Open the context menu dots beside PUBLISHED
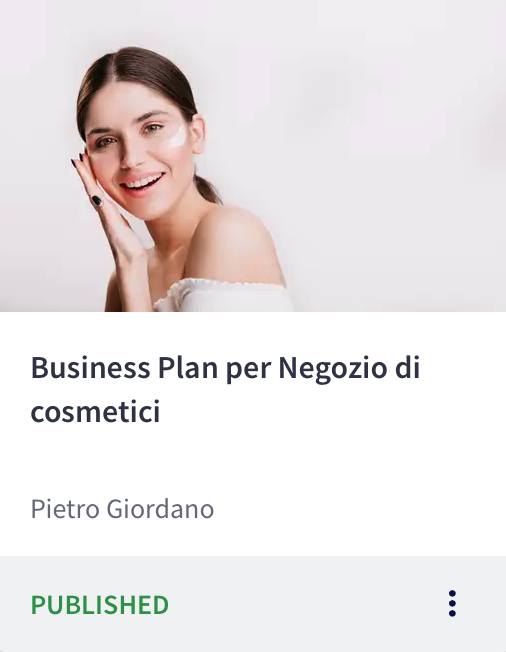This screenshot has width=506, height=652. pos(452,603)
